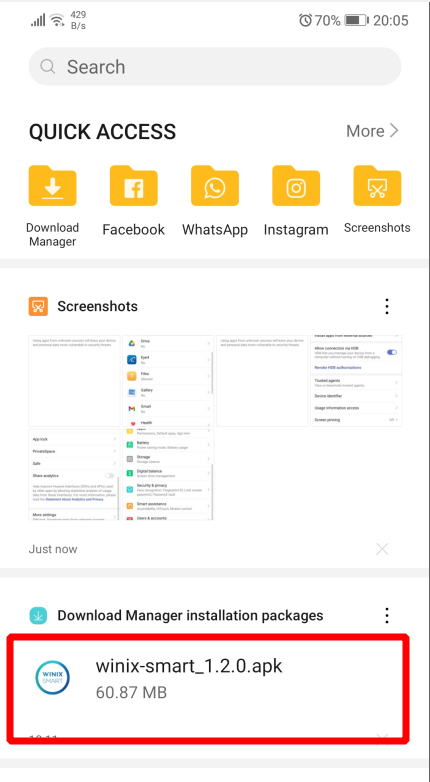Open the Facebook quick access folder
Viewport: 430px width, 782px height.
pyautogui.click(x=133, y=186)
